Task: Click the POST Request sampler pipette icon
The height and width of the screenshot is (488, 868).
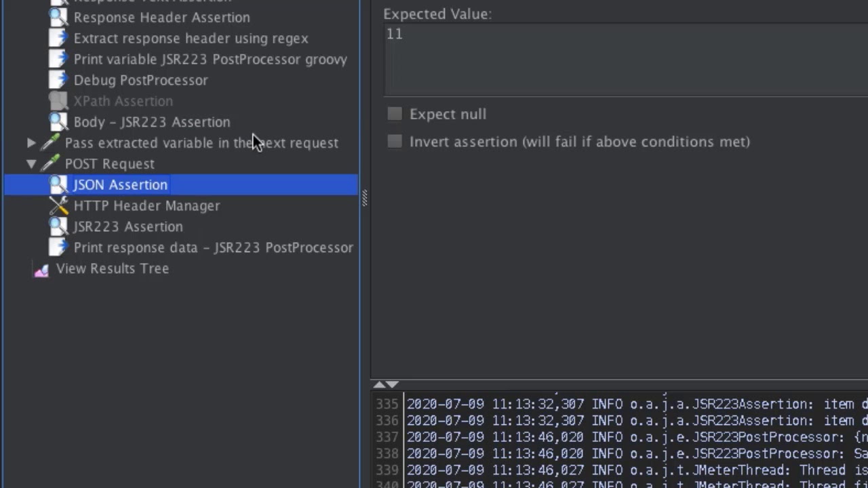Action: pos(50,164)
